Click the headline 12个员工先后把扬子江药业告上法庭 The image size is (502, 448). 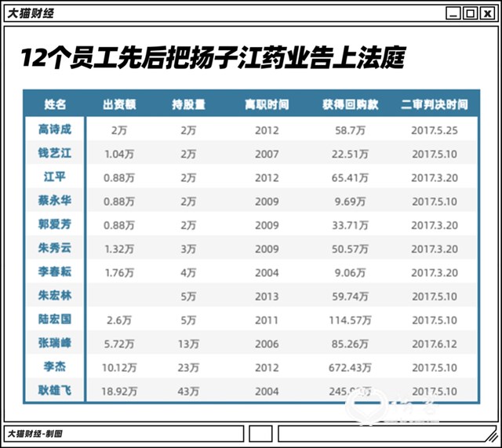click(x=213, y=57)
